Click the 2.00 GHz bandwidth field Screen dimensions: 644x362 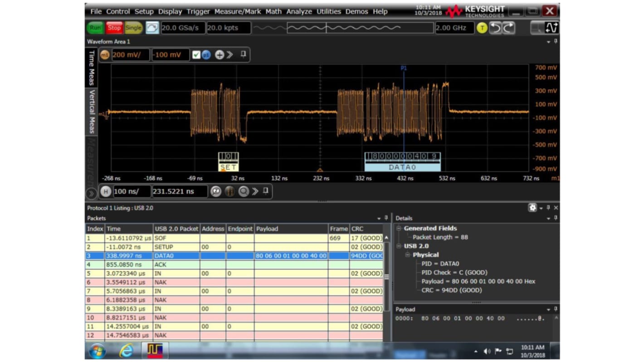click(x=454, y=28)
